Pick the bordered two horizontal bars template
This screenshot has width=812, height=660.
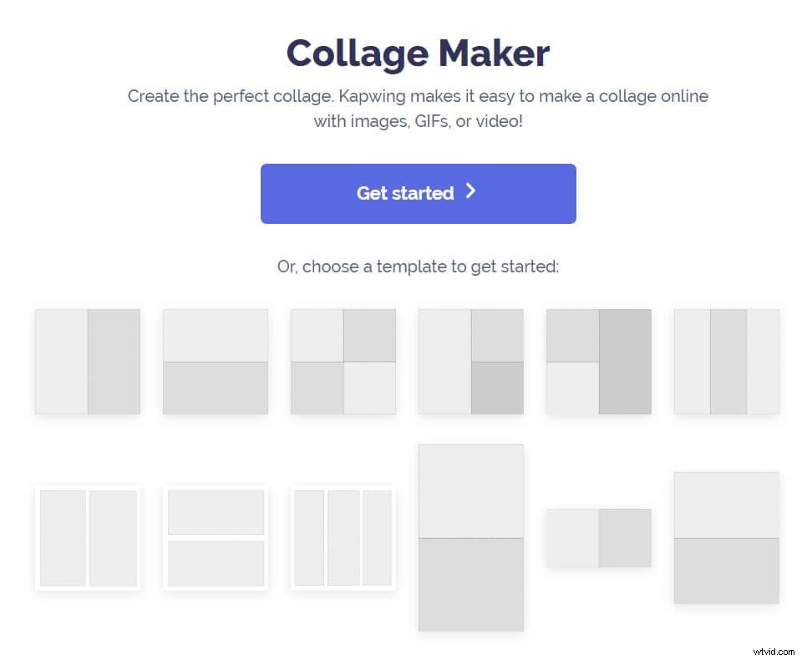tap(216, 536)
